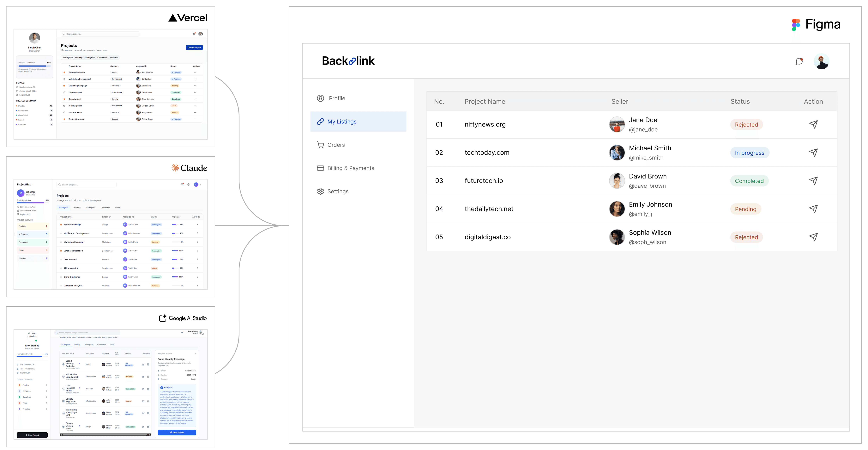Screen dimensions: 868x450
Task: Go to Orders in sidebar
Action: pyautogui.click(x=336, y=145)
